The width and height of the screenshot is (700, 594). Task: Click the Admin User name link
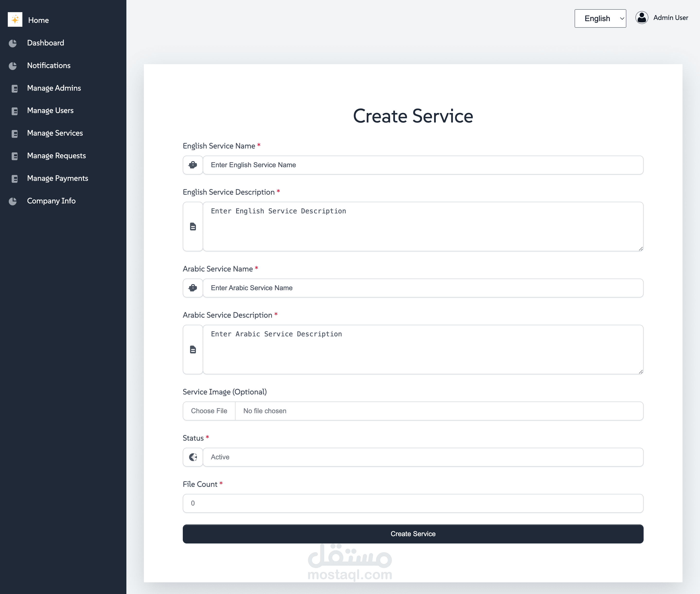[670, 18]
